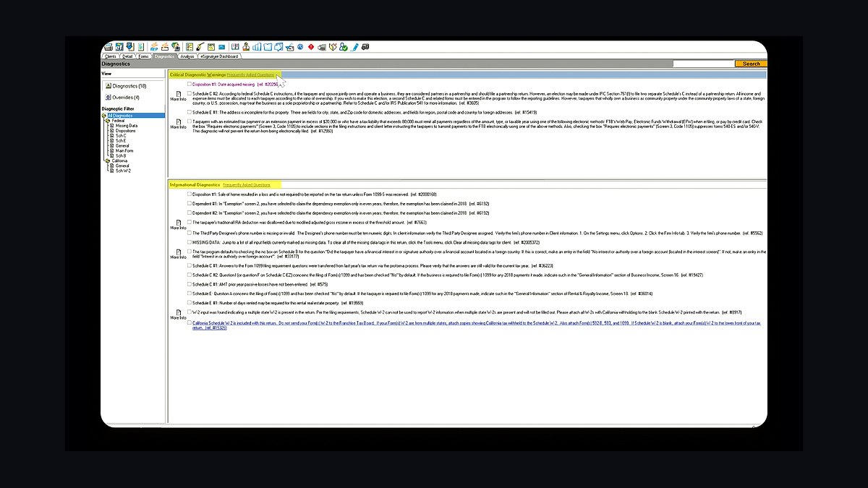Click the blue pen toolbar icon
Image resolution: width=868 pixels, height=488 pixels.
click(x=354, y=47)
